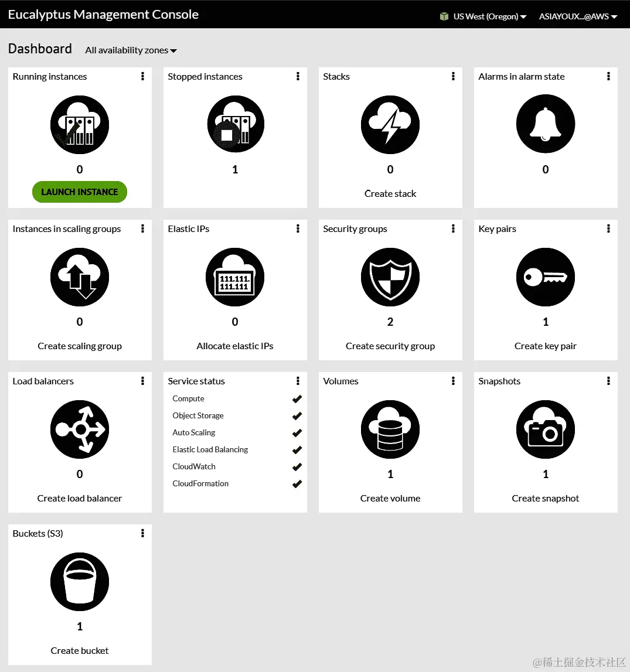
Task: Click the Create security group link
Action: tap(390, 346)
